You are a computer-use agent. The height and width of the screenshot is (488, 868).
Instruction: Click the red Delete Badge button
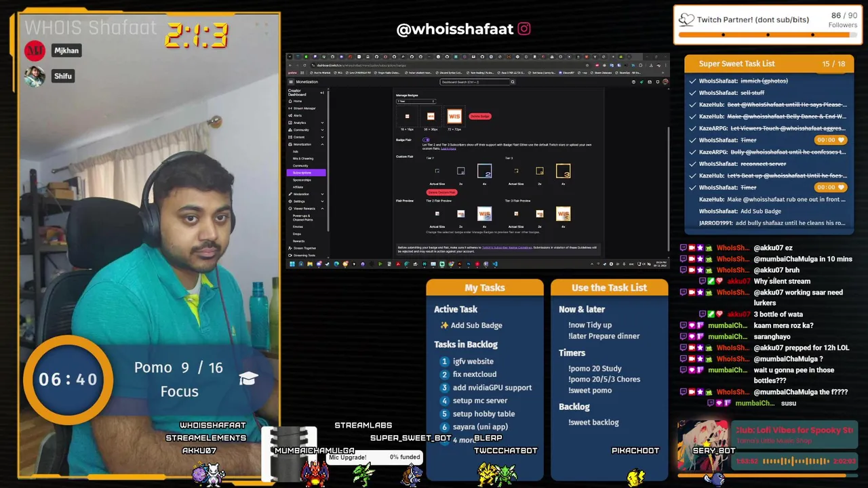(479, 117)
